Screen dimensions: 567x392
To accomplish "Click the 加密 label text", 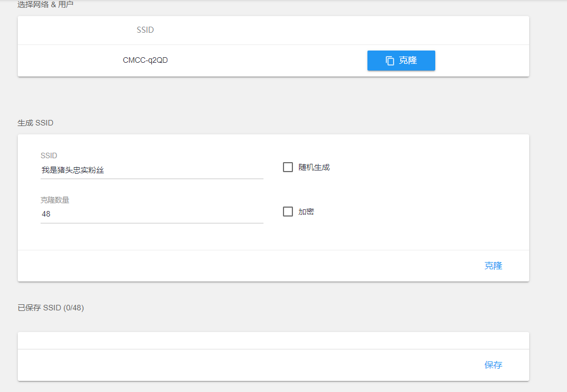I will [306, 212].
